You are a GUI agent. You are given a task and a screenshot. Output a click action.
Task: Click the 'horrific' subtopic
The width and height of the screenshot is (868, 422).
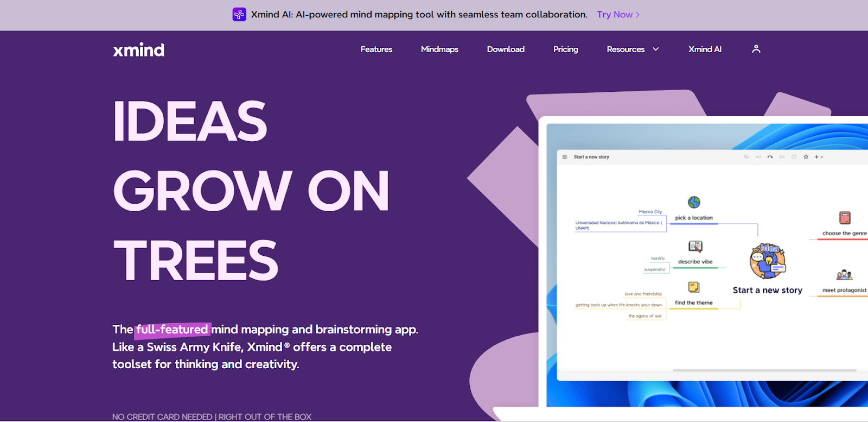tap(658, 259)
